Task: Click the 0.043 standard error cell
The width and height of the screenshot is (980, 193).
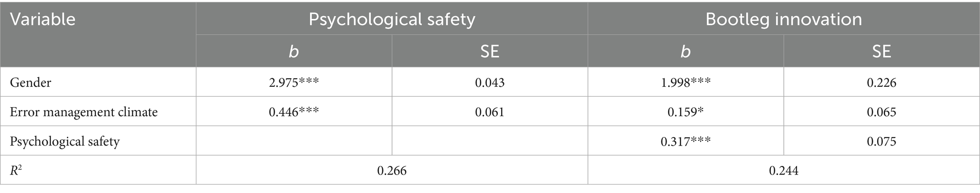Action: coord(490,83)
